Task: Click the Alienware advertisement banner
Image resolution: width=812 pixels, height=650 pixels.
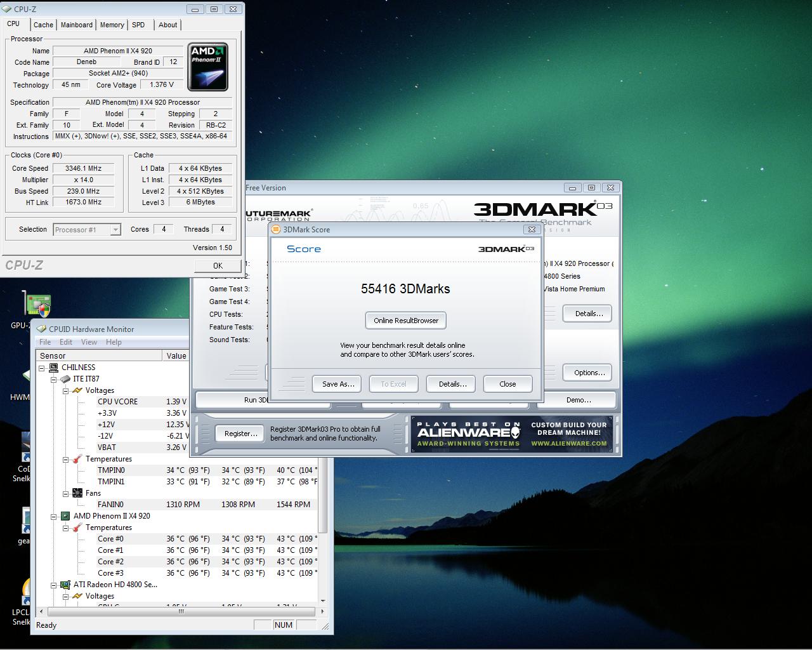Action: pos(512,434)
